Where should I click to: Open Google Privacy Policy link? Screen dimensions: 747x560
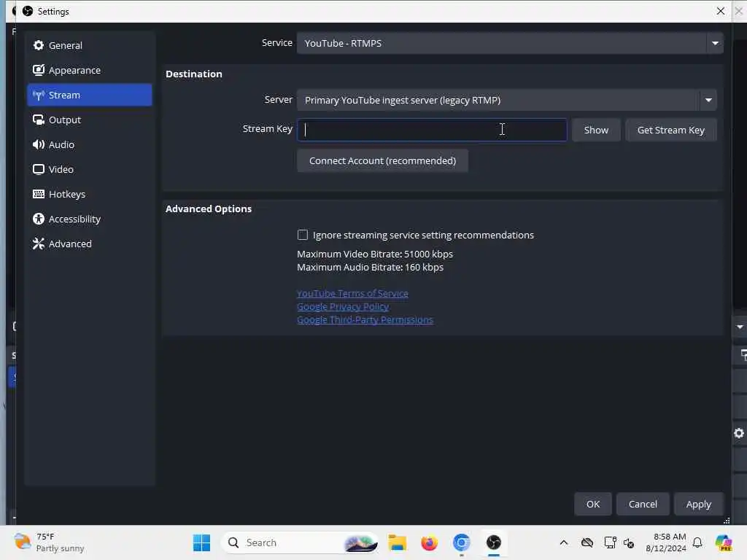click(x=343, y=307)
